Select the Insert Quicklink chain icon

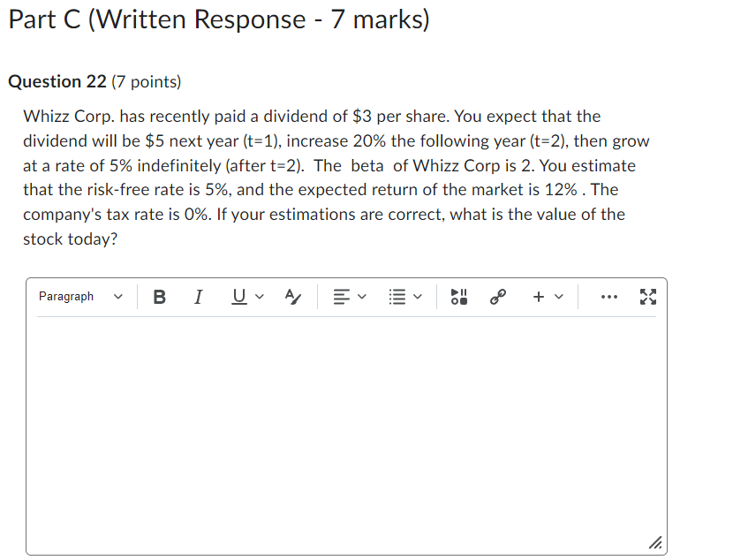coord(497,297)
